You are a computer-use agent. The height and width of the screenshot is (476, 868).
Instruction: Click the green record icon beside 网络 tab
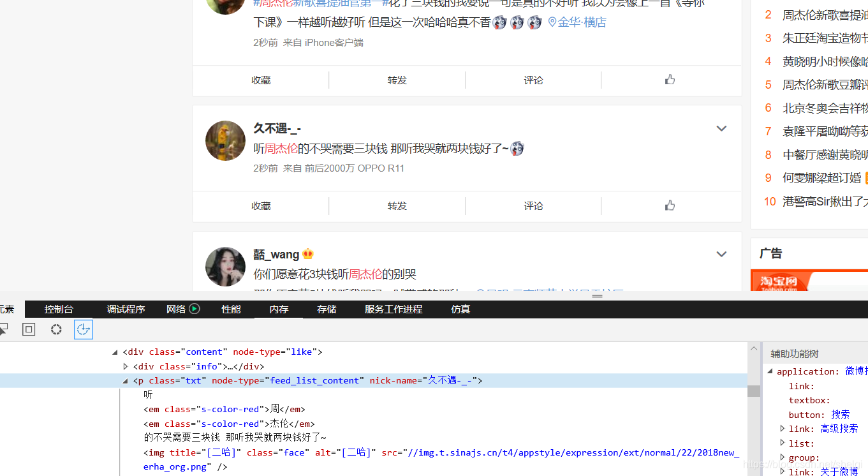(x=195, y=309)
